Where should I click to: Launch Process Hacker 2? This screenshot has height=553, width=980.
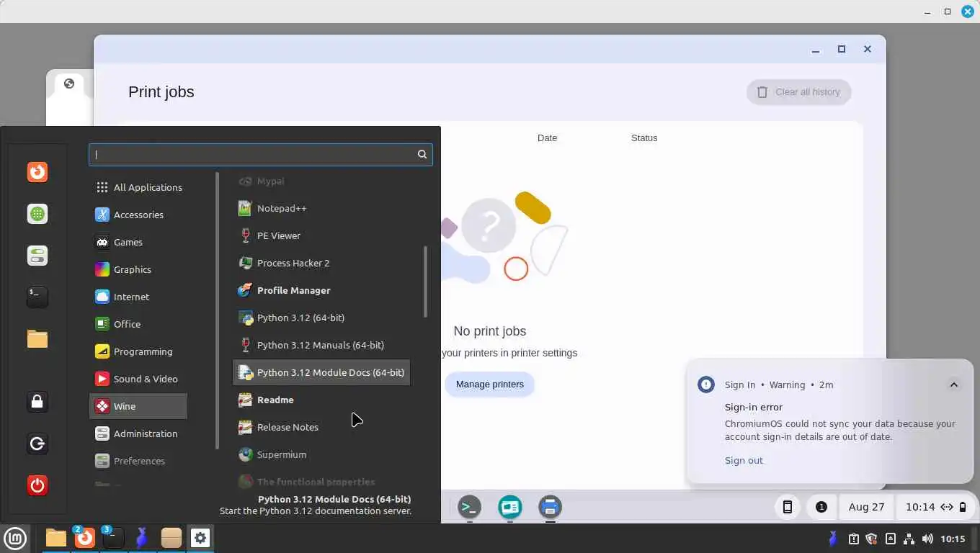coord(321,263)
